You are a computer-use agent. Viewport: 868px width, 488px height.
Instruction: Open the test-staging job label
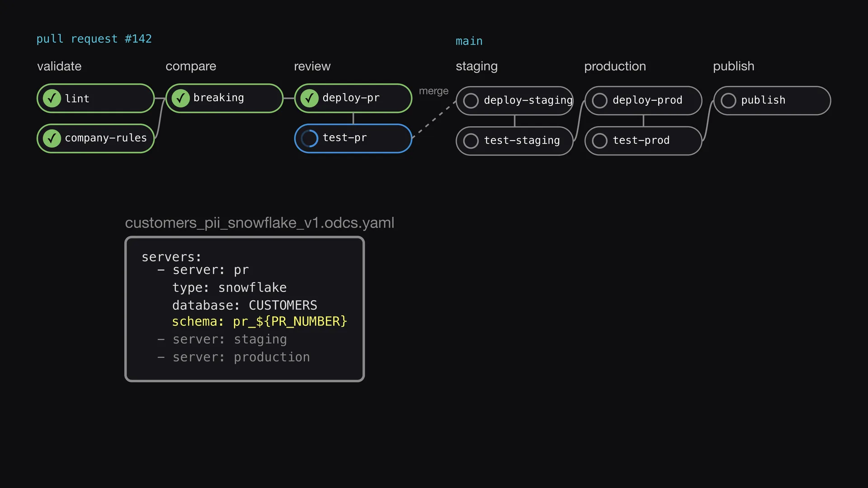point(522,141)
